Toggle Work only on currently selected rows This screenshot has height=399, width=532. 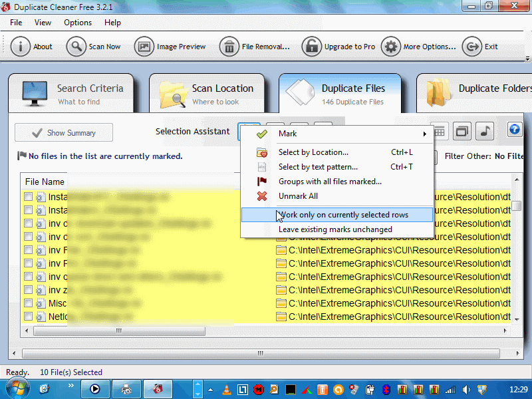342,215
